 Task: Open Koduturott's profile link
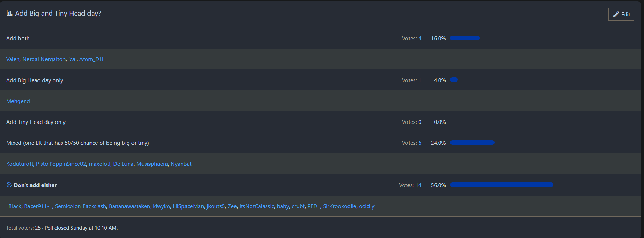click(x=20, y=164)
